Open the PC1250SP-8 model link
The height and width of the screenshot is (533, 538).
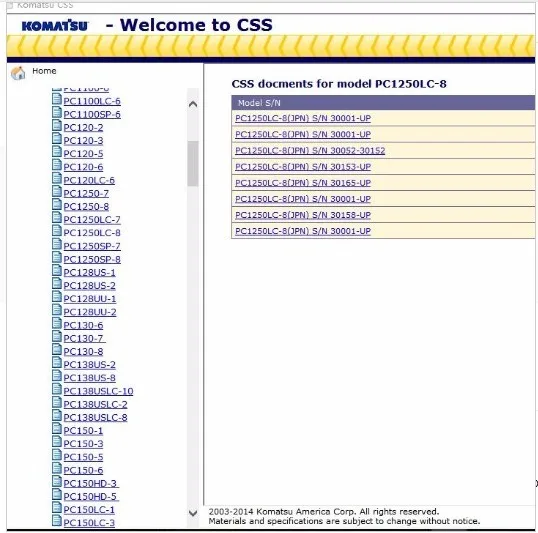click(x=92, y=259)
